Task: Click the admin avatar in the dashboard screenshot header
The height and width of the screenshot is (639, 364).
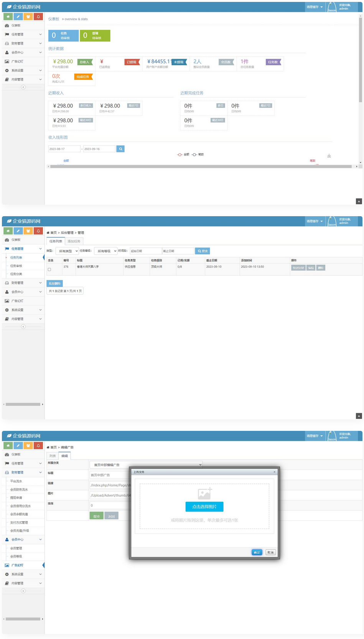Action: coord(332,7)
